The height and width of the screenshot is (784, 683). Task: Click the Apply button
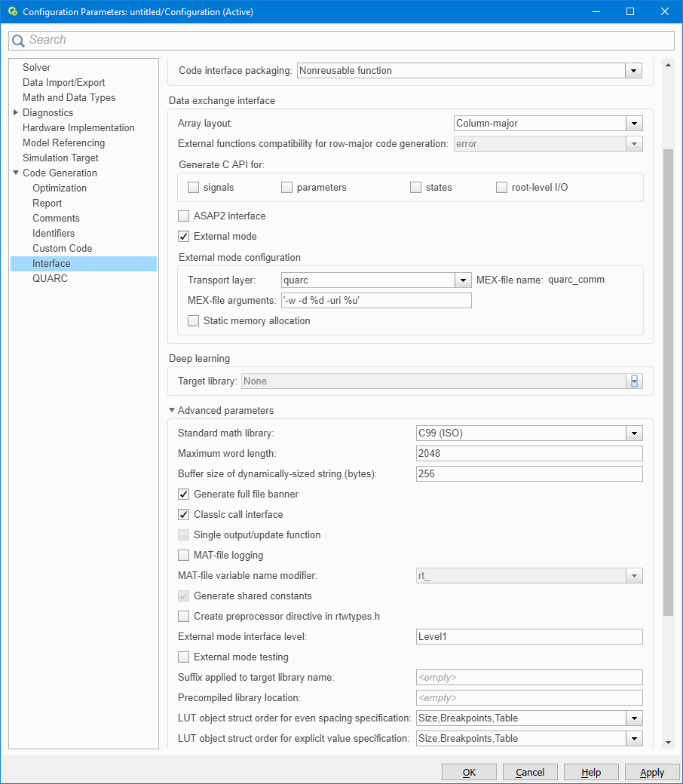651,772
